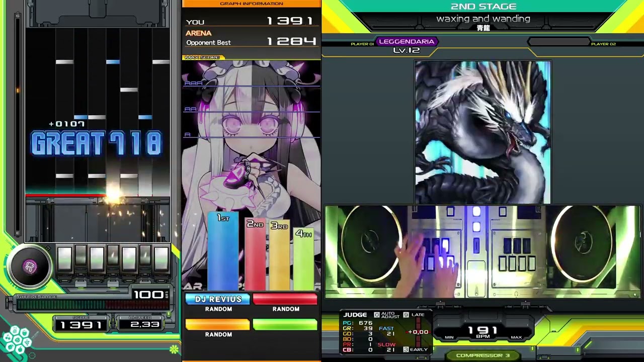This screenshot has height=362, width=644.
Task: Click song title waxing and wanding
Action: point(483,19)
